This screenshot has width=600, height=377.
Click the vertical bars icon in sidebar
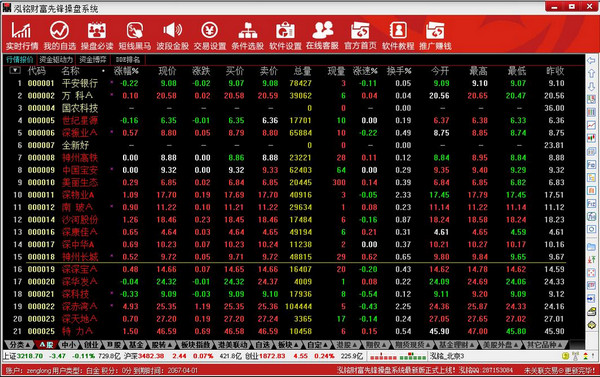pyautogui.click(x=591, y=112)
